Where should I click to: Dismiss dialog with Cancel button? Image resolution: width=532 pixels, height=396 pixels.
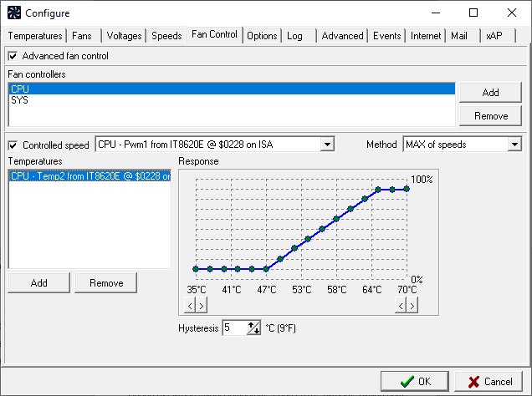coord(489,382)
